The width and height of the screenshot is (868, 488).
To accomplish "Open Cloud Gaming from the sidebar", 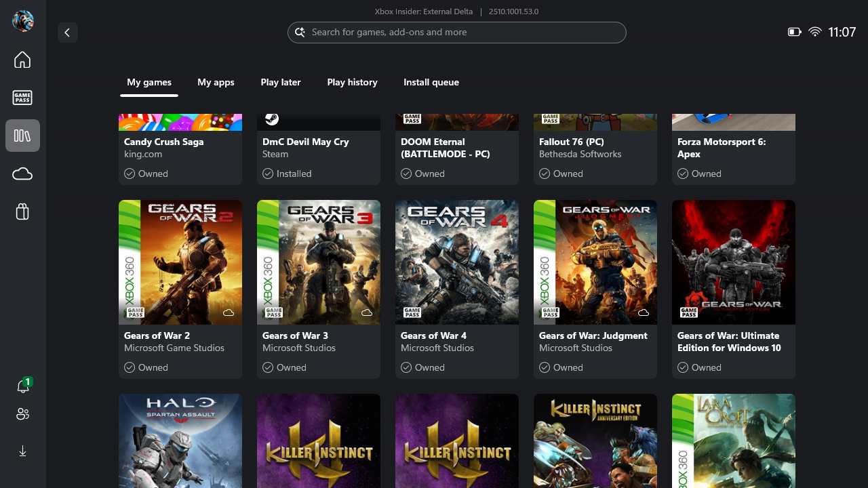I will tap(22, 174).
